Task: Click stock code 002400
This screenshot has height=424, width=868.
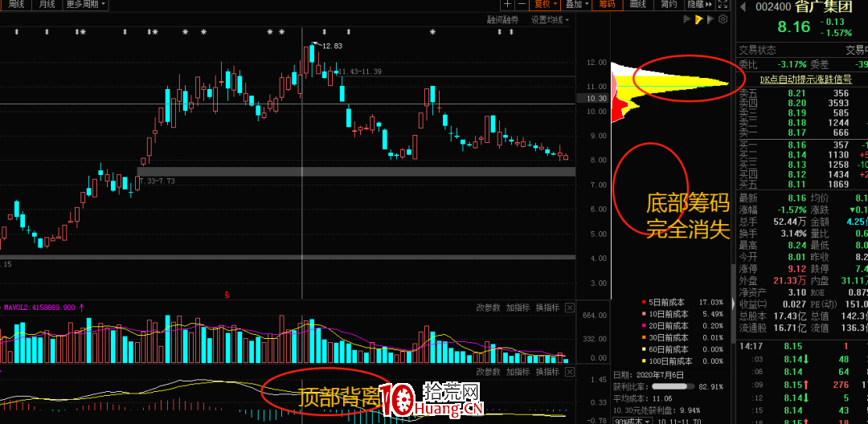Action: tap(773, 7)
